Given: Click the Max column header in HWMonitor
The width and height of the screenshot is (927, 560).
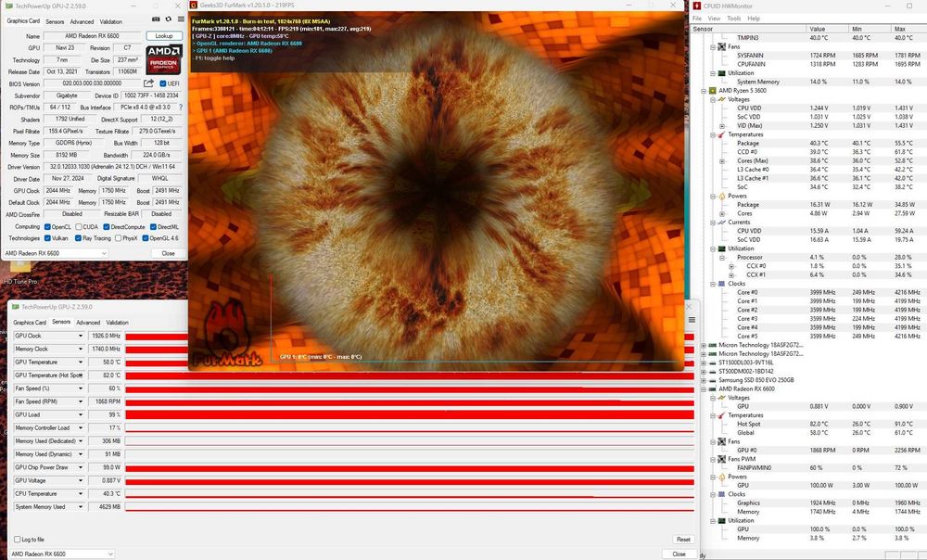Looking at the screenshot, I should [908, 29].
